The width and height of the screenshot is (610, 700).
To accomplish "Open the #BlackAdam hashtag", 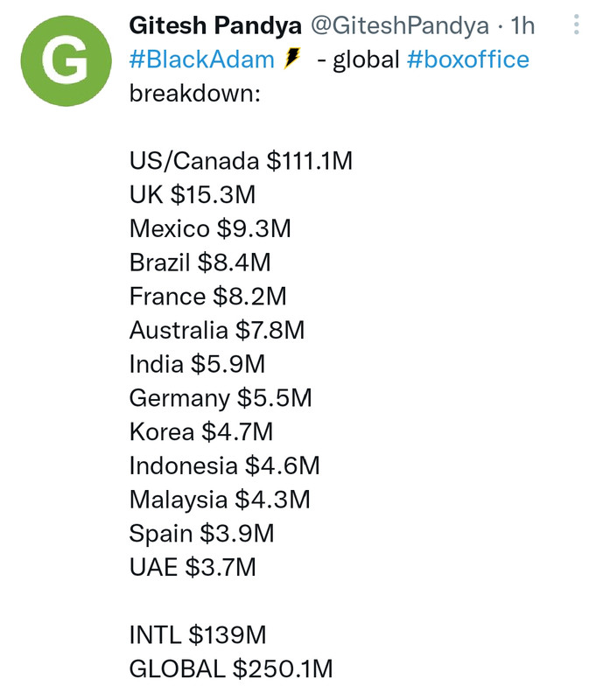I will (202, 59).
